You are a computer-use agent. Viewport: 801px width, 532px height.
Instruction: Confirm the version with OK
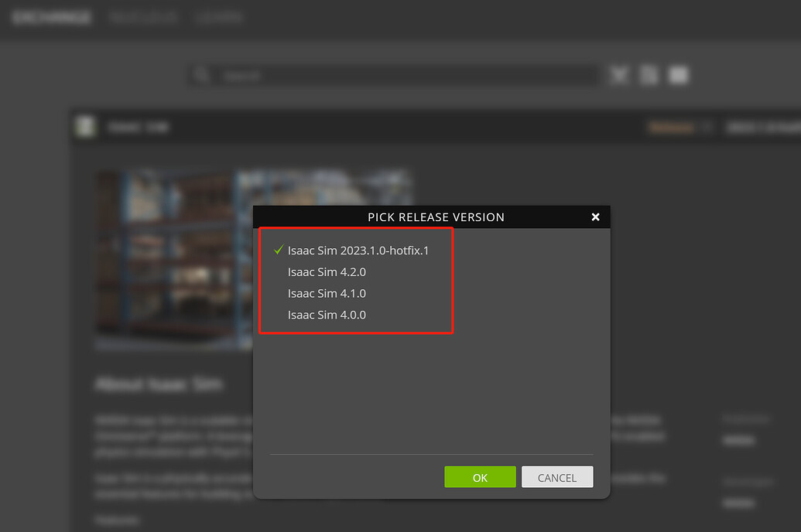480,476
